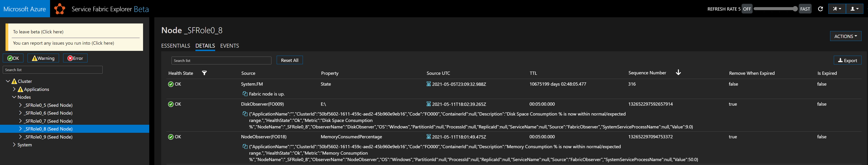Click the NodeObserver(FO018) source cell
This screenshot has width=868, height=165.
(x=264, y=137)
